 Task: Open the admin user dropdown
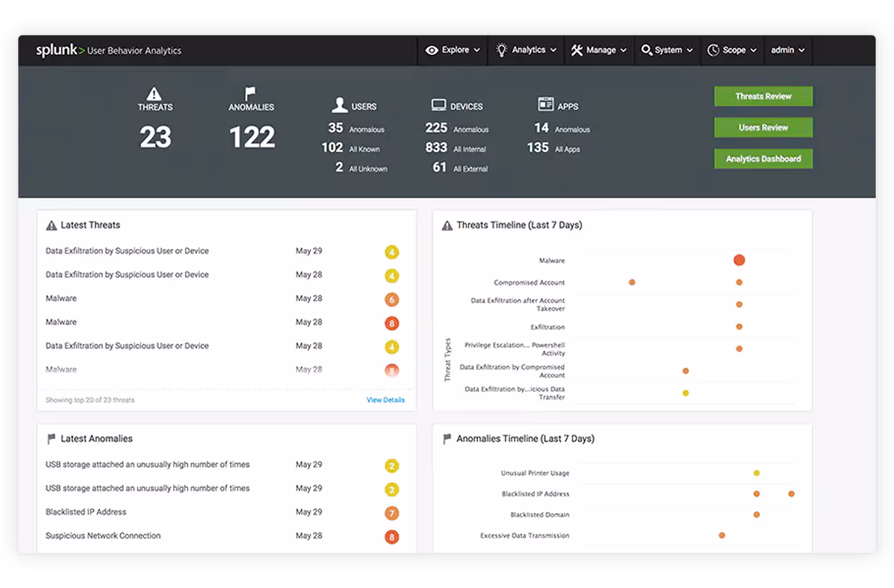(x=788, y=51)
